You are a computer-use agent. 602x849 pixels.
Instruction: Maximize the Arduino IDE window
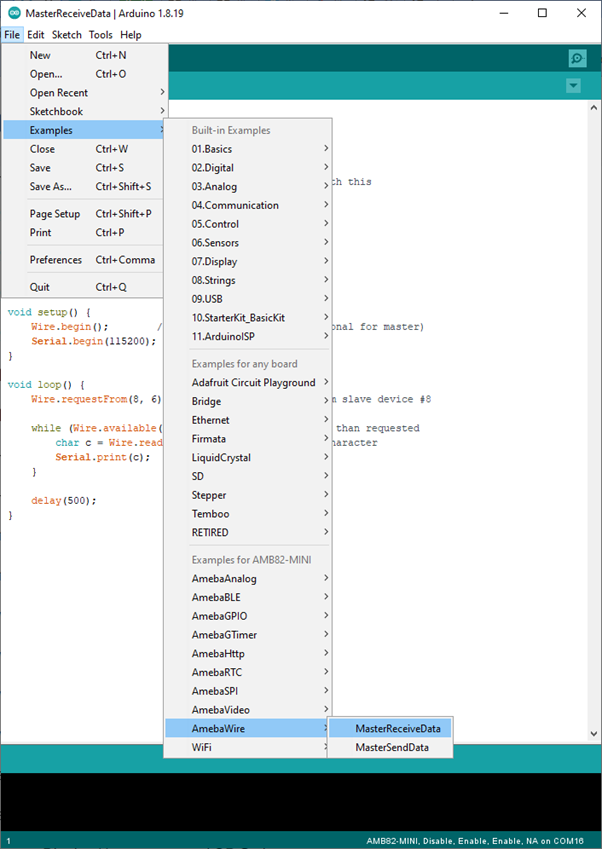coord(542,13)
